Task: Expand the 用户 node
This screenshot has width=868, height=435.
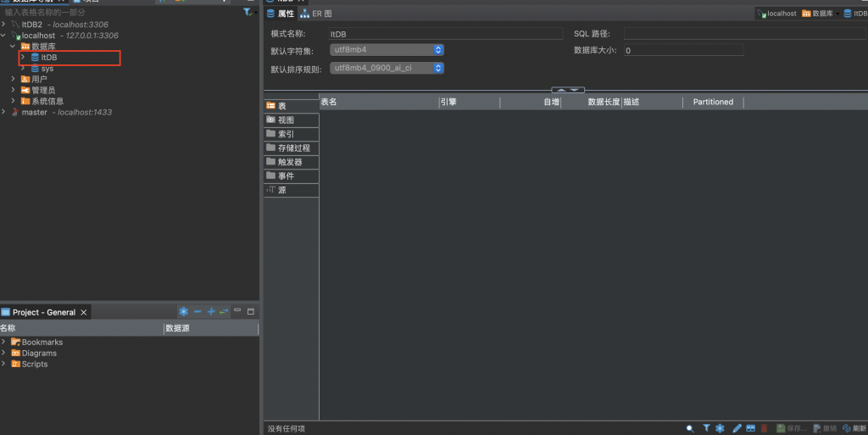Action: point(14,79)
